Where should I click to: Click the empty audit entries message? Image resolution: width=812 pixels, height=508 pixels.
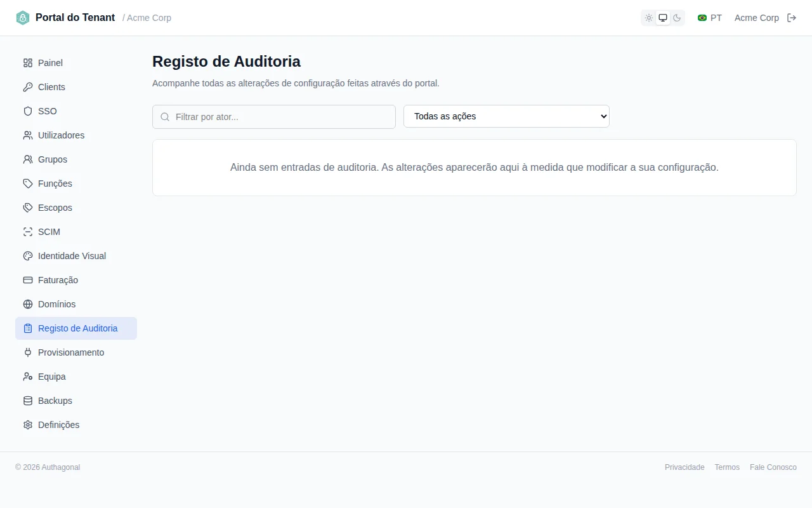[475, 168]
